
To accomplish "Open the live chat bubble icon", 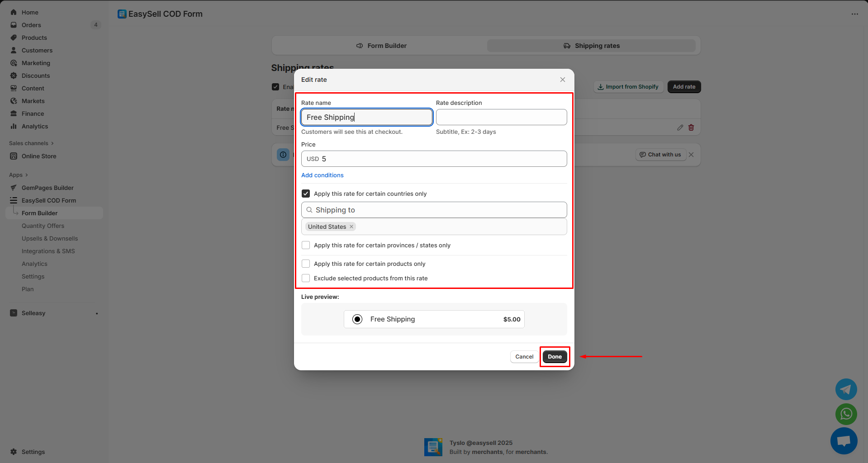I will point(844,441).
